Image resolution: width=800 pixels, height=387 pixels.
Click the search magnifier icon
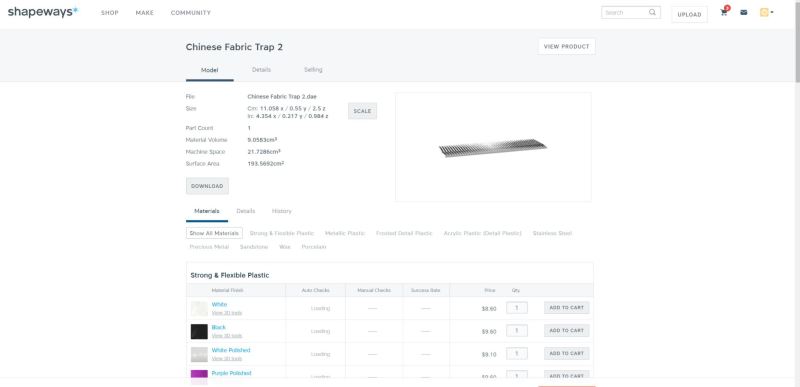click(653, 12)
